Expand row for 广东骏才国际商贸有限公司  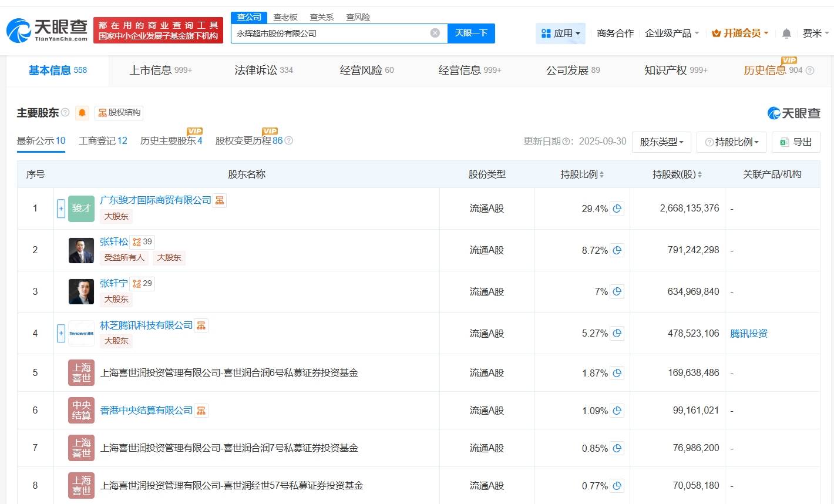pyautogui.click(x=60, y=209)
